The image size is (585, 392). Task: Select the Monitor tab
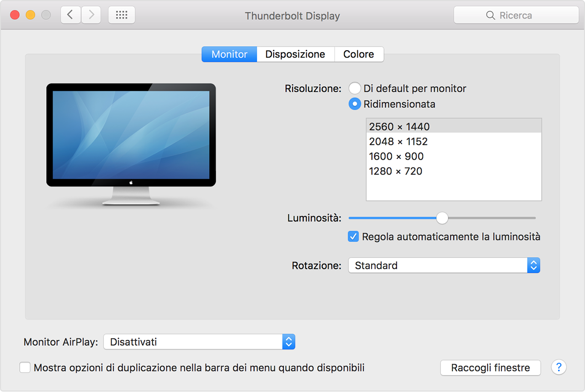point(229,54)
